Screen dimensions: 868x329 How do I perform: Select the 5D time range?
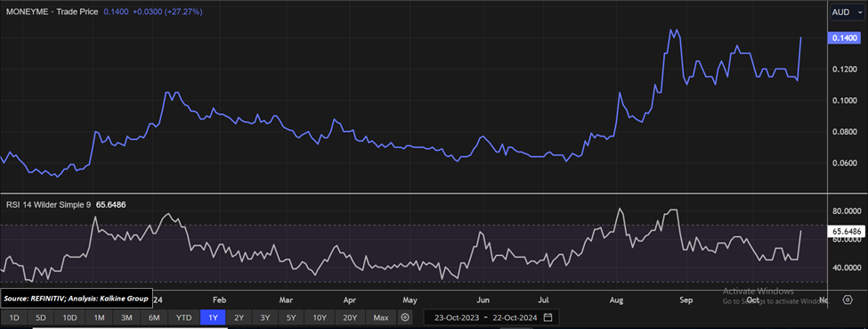[41, 318]
